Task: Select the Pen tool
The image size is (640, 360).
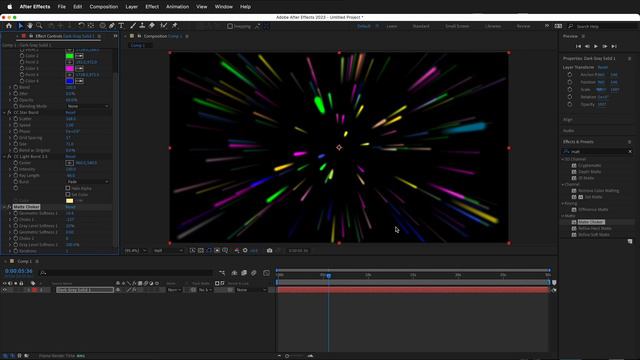Action: [x=111, y=26]
